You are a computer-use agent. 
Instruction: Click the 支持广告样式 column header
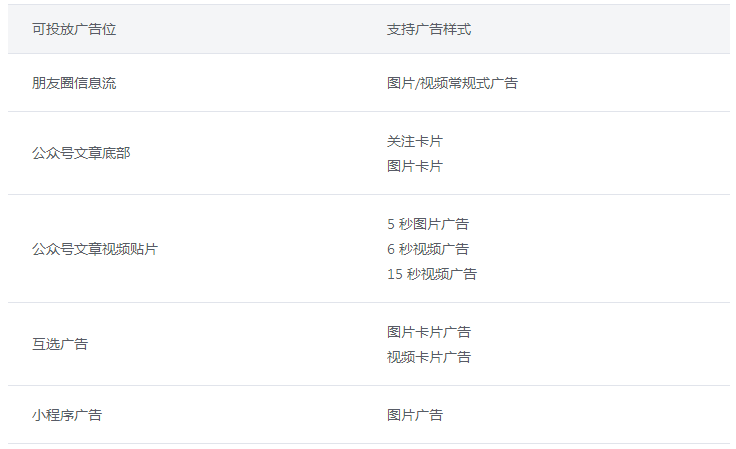click(429, 30)
